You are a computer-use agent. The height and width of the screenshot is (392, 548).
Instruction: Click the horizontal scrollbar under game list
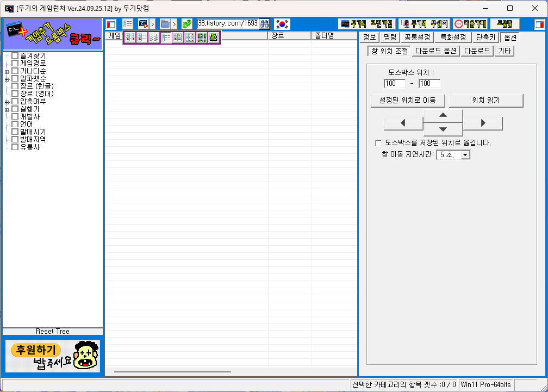coord(172,372)
